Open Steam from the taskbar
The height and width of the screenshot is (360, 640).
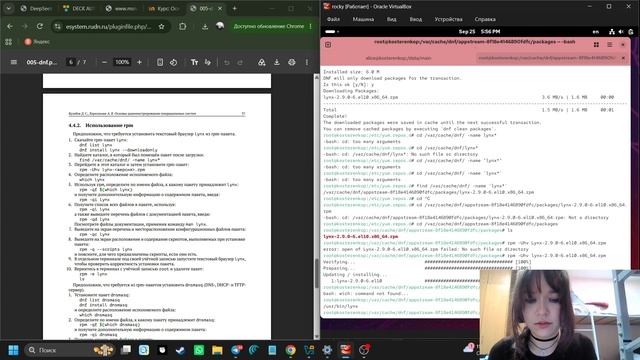[x=180, y=350]
